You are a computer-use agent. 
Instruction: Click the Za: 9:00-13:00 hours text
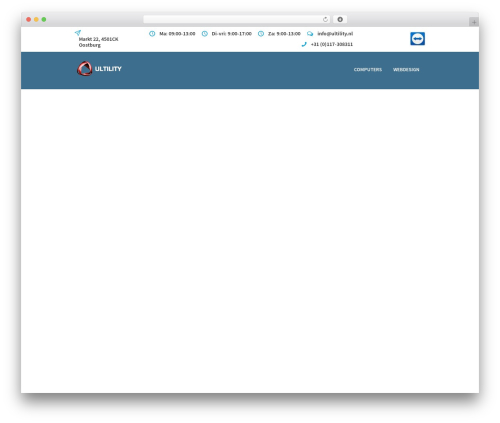pos(284,34)
